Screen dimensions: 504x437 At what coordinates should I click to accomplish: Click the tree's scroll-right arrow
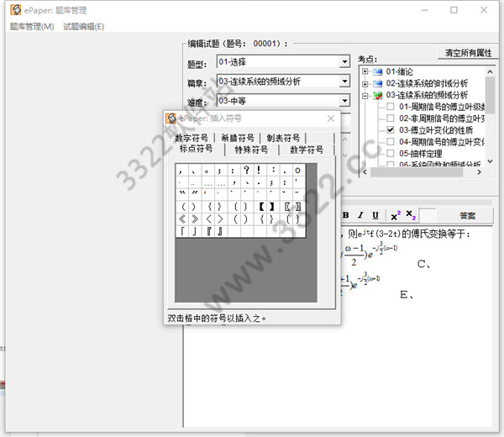[479, 172]
